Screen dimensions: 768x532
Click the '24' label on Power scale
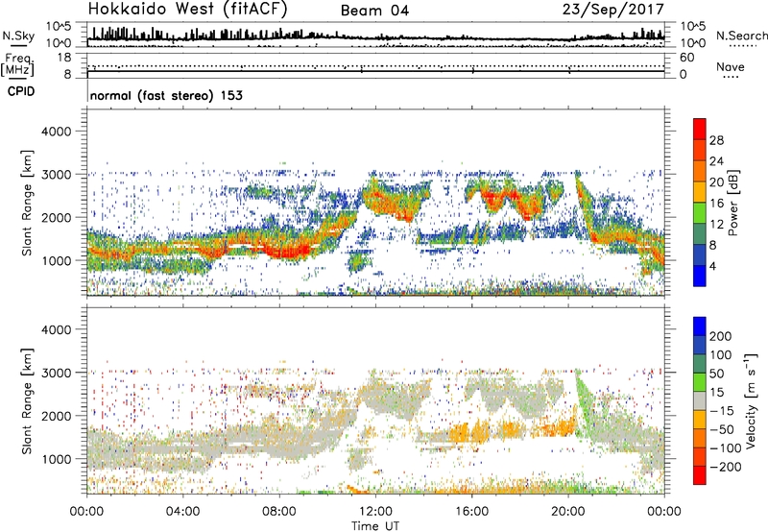[716, 161]
